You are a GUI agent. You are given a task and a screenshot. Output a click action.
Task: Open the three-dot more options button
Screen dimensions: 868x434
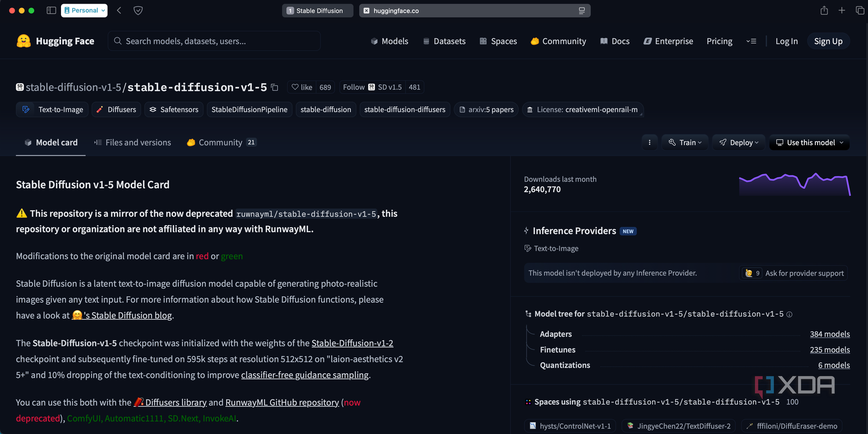650,143
